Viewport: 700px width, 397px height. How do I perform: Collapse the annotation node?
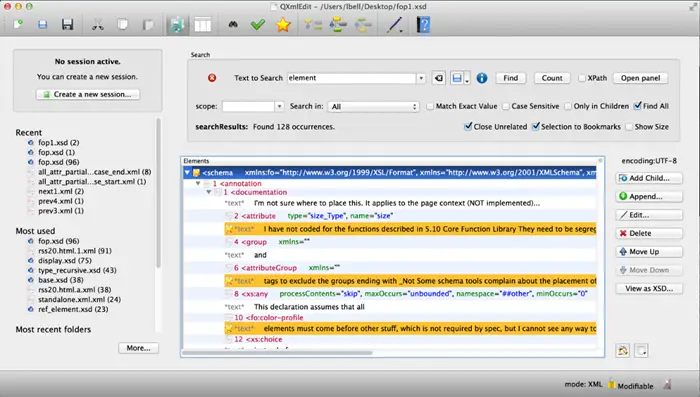click(198, 183)
